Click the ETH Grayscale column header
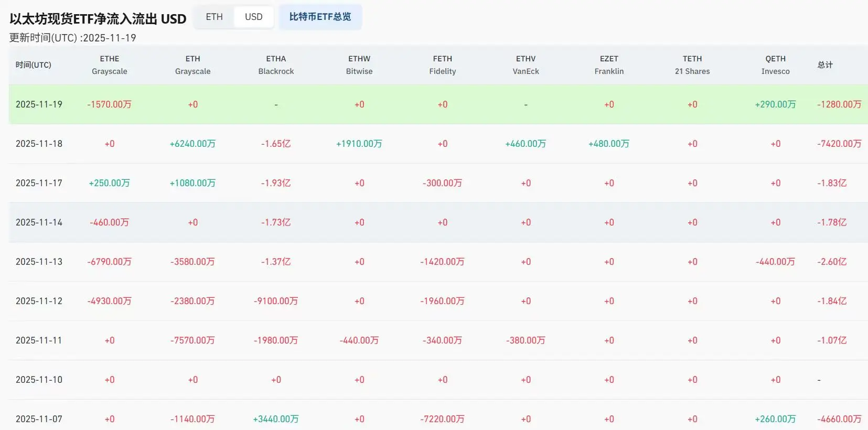 (193, 65)
